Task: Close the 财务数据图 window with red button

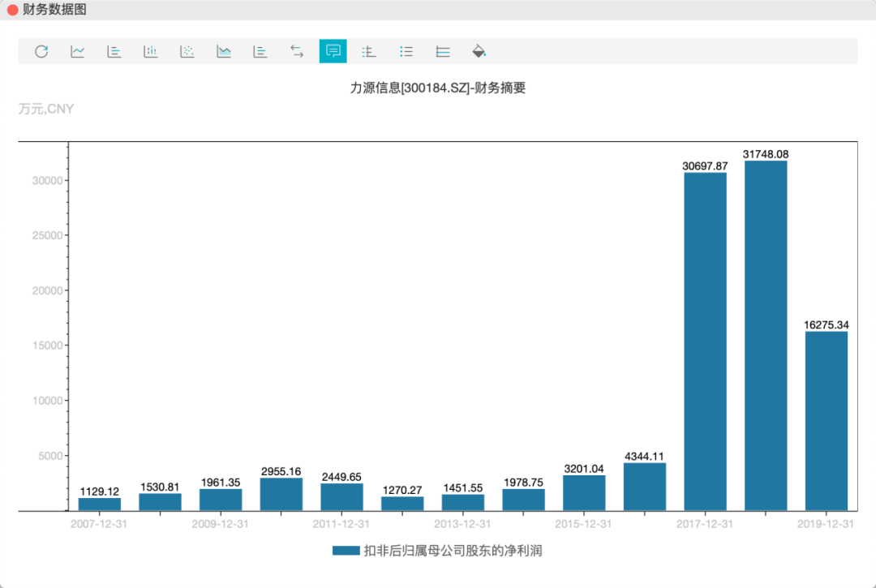Action: click(x=12, y=10)
